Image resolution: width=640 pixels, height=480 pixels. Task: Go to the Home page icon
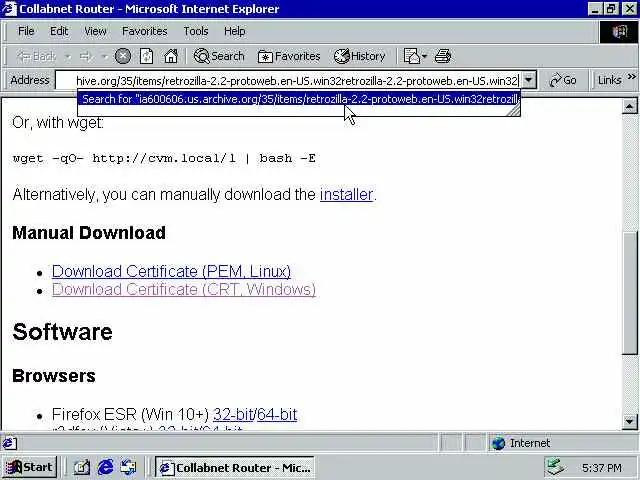171,56
